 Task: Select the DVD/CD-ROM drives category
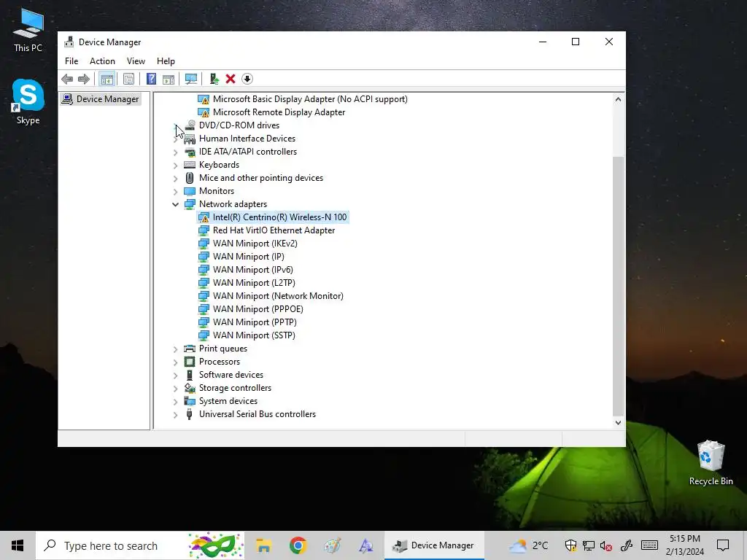click(239, 125)
